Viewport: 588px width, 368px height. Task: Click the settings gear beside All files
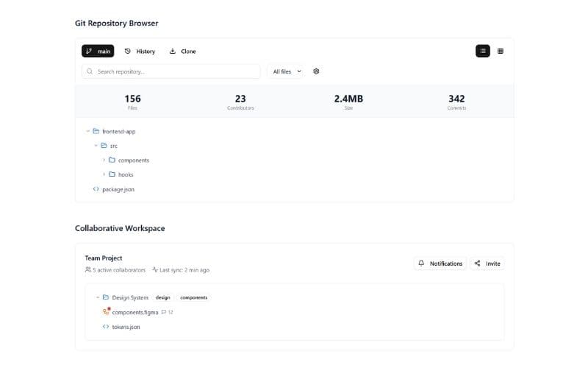tap(316, 71)
